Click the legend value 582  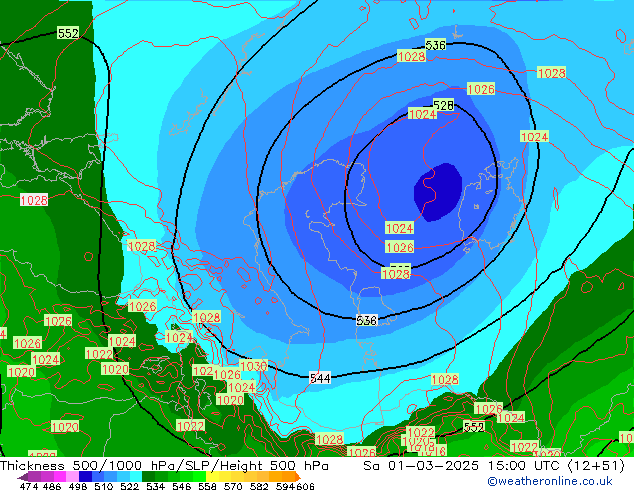(x=259, y=486)
